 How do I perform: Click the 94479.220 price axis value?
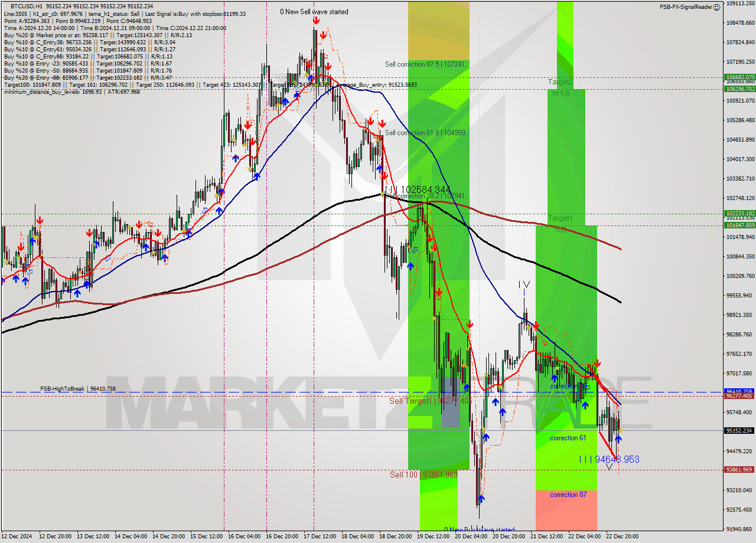point(739,452)
